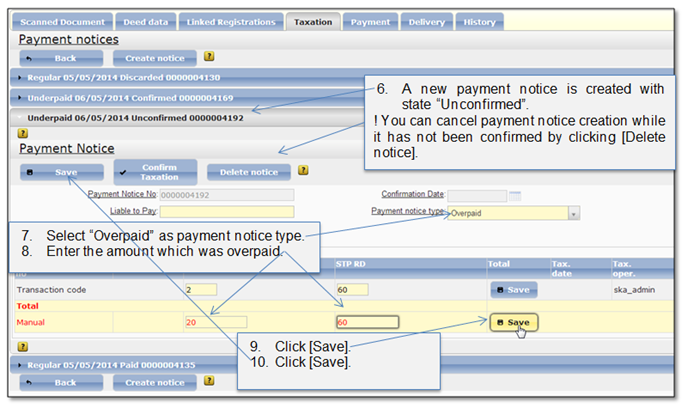Expand Underpaid 06/05/2014 Confirmed notice
This screenshot has height=408, width=682.
pyautogui.click(x=130, y=98)
